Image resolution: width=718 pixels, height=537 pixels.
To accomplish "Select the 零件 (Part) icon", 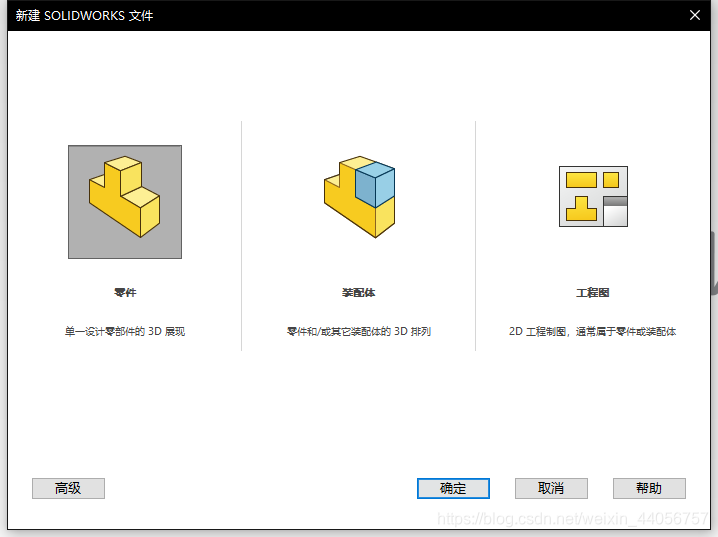I will pos(125,202).
